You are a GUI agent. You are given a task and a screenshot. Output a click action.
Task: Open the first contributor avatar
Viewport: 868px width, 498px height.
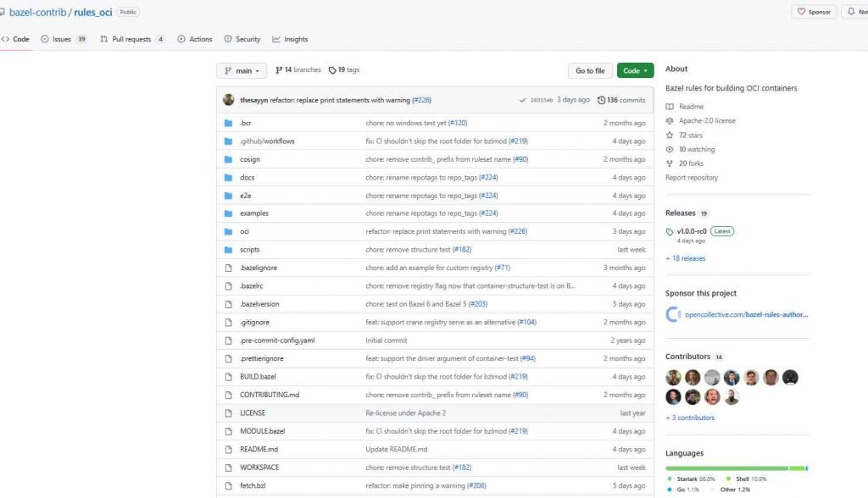click(673, 378)
